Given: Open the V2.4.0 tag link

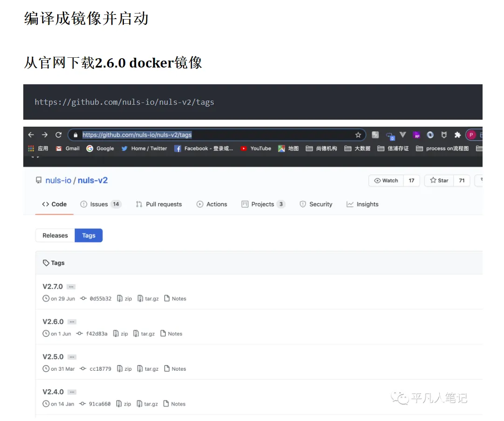Looking at the screenshot, I should point(53,392).
